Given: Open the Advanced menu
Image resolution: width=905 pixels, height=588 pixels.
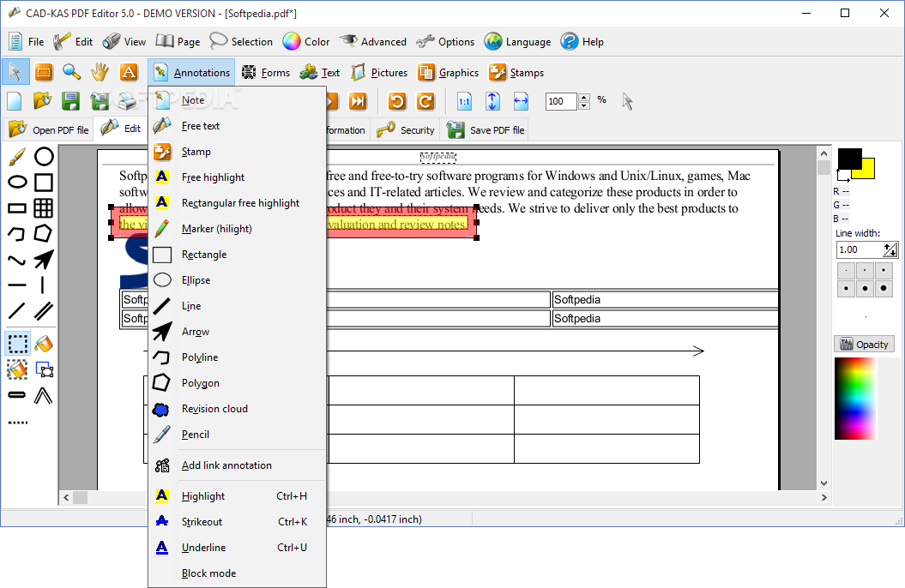Looking at the screenshot, I should 373,41.
